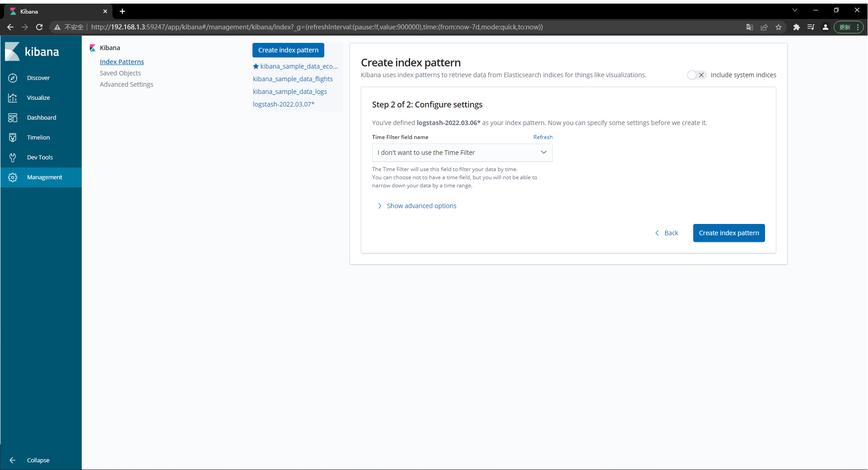Go Back to step 1
The height and width of the screenshot is (470, 868).
tap(667, 233)
